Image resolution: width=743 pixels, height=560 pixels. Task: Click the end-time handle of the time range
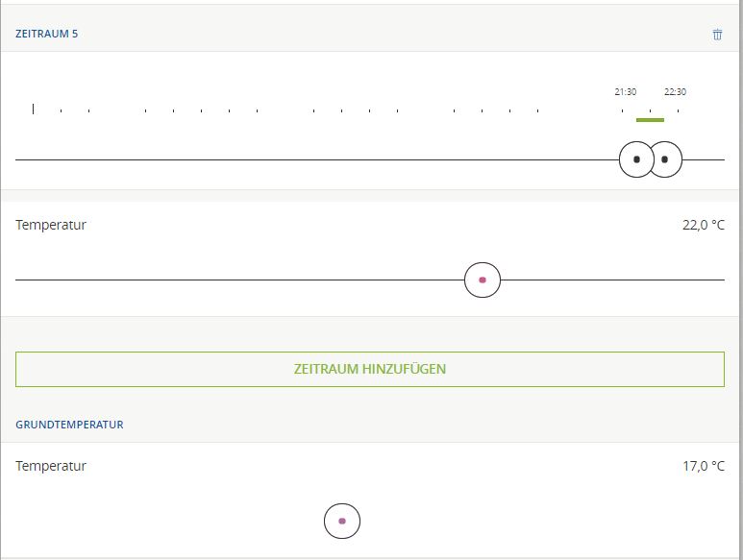pos(665,159)
